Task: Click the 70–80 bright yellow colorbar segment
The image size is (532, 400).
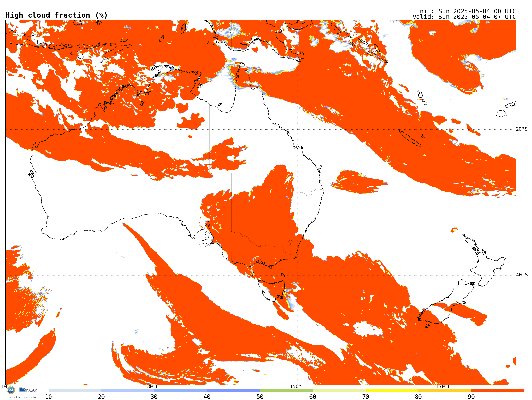Action: [392, 391]
